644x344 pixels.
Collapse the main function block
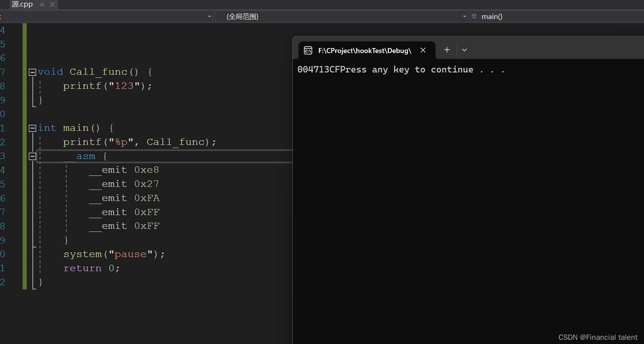tap(32, 128)
